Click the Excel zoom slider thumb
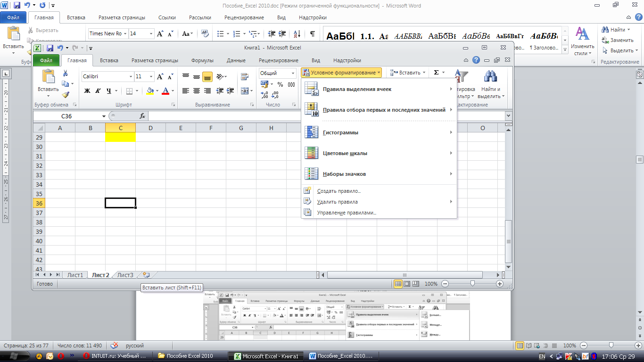The width and height of the screenshot is (644, 362). click(x=472, y=284)
